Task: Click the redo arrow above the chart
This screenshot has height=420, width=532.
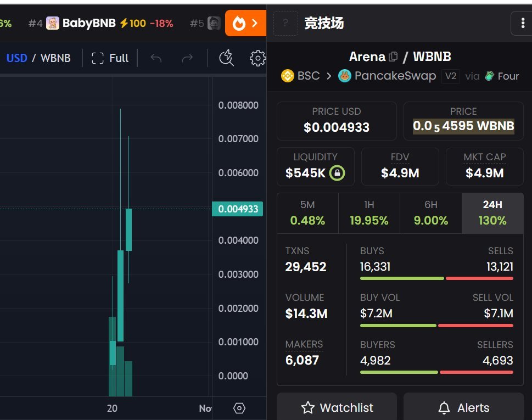Action: pyautogui.click(x=187, y=58)
